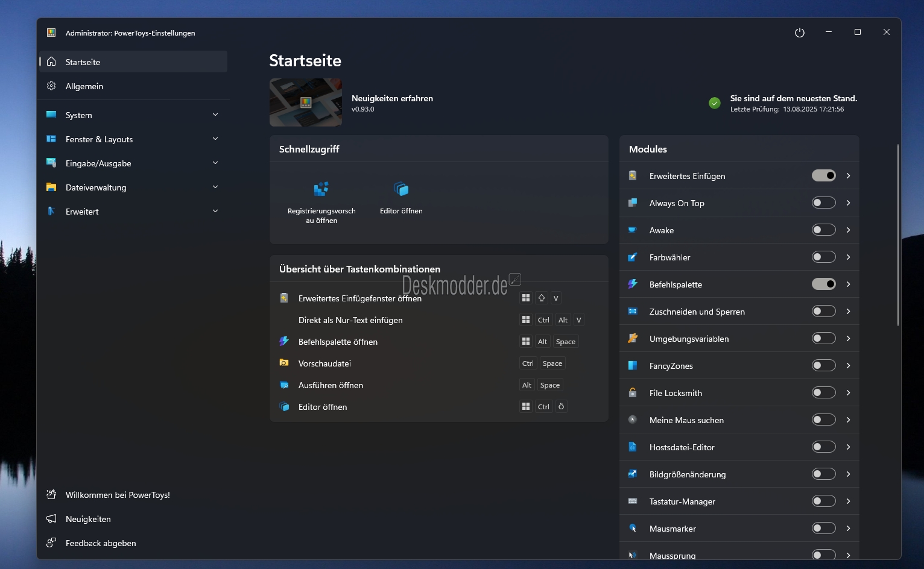Screen dimensions: 924x569
Task: Enable the Always On Top toggle
Action: click(x=824, y=203)
